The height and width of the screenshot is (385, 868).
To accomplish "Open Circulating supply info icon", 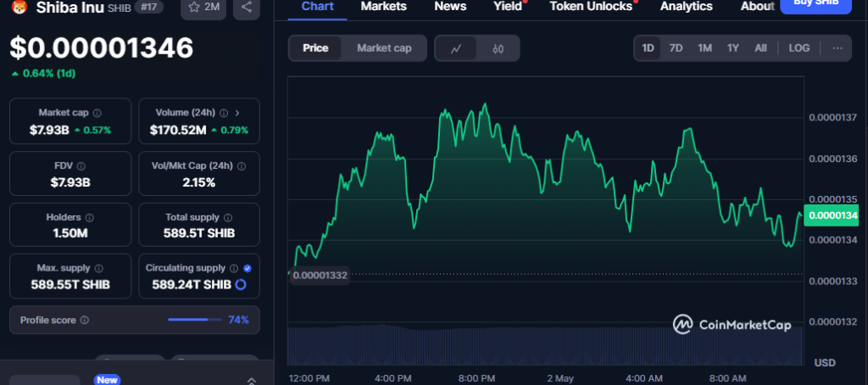I will point(234,268).
